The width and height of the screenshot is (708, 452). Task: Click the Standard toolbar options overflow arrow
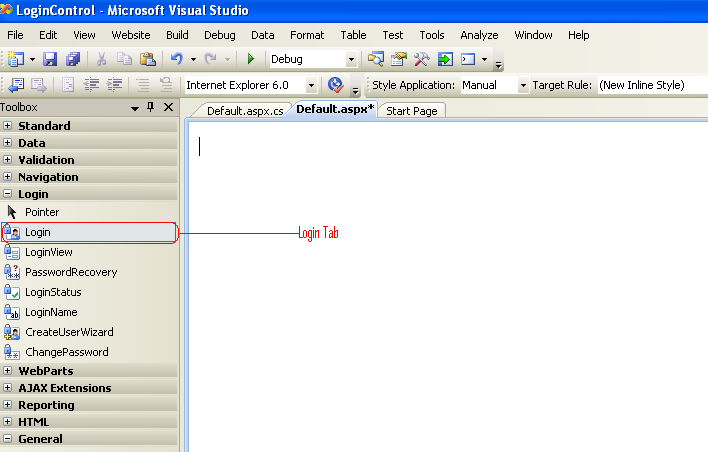coord(498,65)
